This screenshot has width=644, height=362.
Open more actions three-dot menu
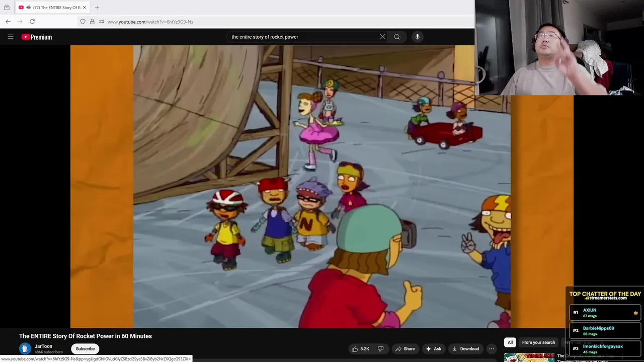coord(492,348)
